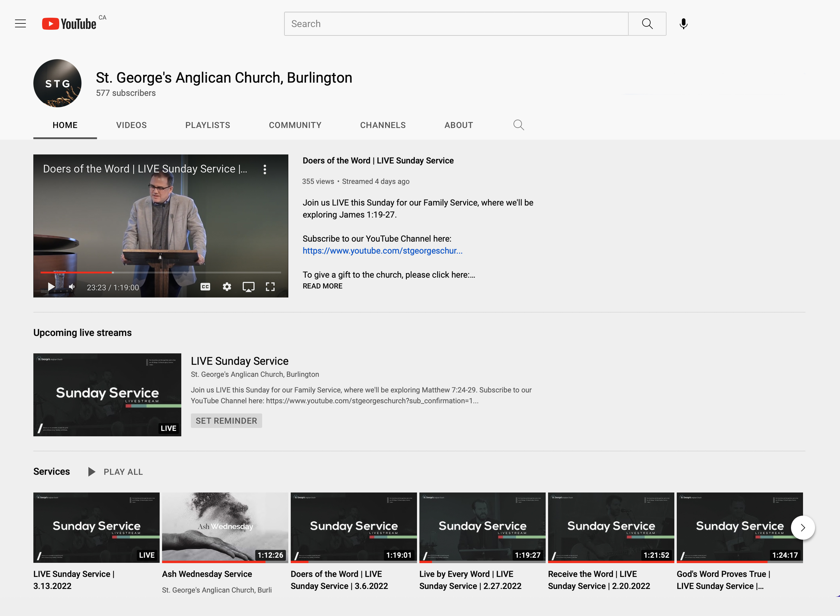840x616 pixels.
Task: Click Receive the Word 2.20.2022 title
Action: pyautogui.click(x=599, y=580)
